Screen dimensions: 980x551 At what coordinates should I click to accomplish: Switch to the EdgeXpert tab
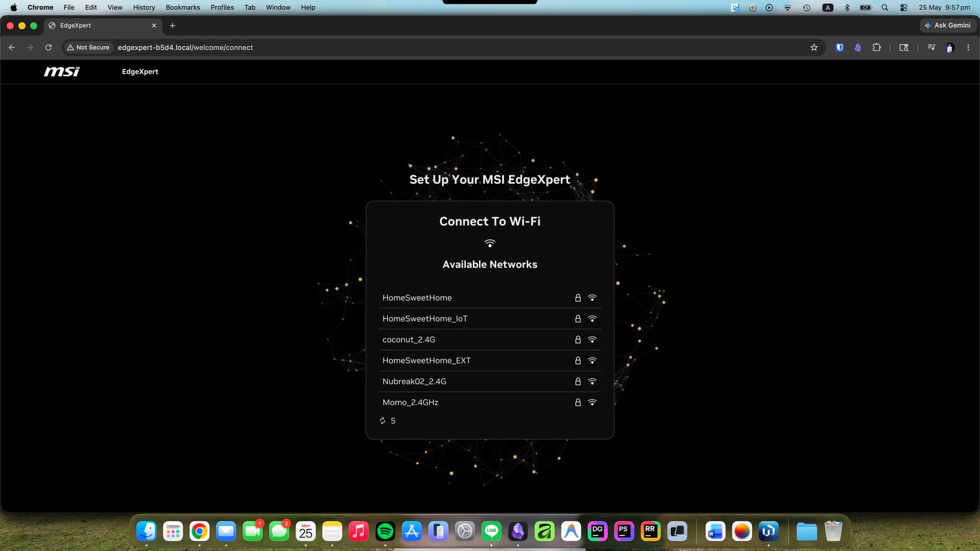pyautogui.click(x=103, y=25)
